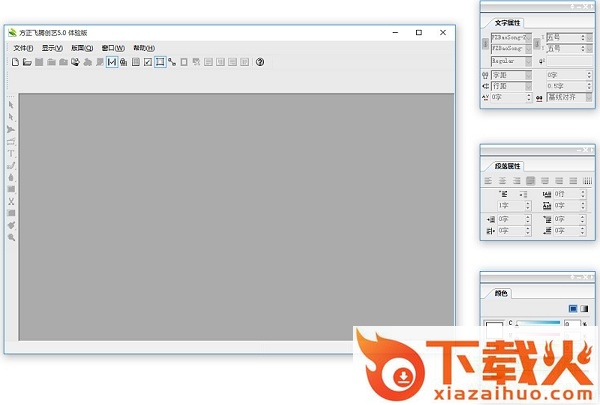Viewport: 600px width, 405px height.
Task: Select the Scissors cut tool
Action: [12, 201]
